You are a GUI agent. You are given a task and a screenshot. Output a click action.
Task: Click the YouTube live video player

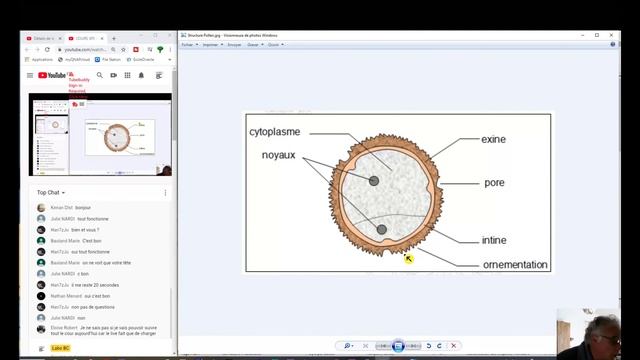click(x=100, y=135)
